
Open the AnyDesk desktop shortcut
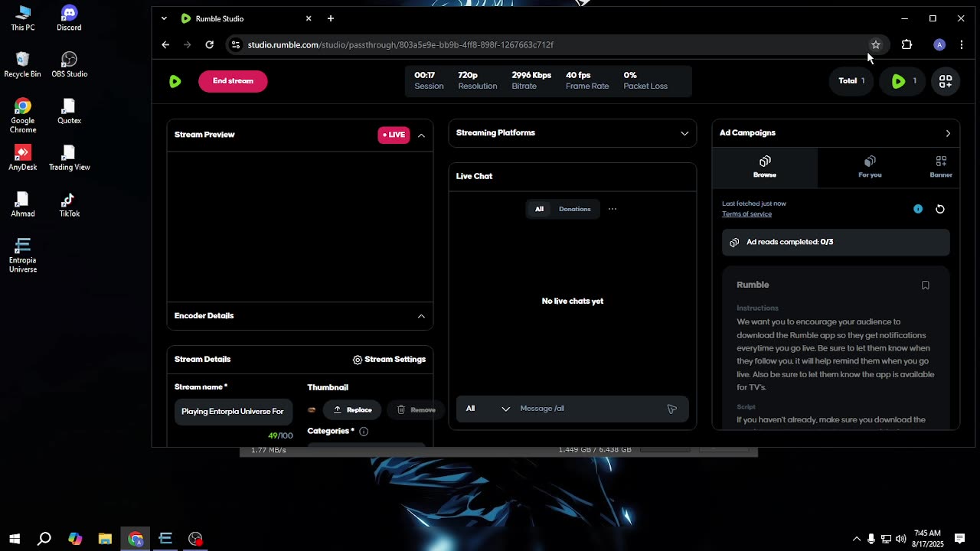pyautogui.click(x=23, y=158)
